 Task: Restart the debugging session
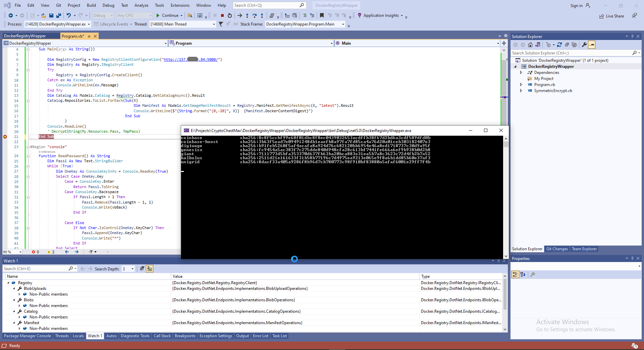230,15
